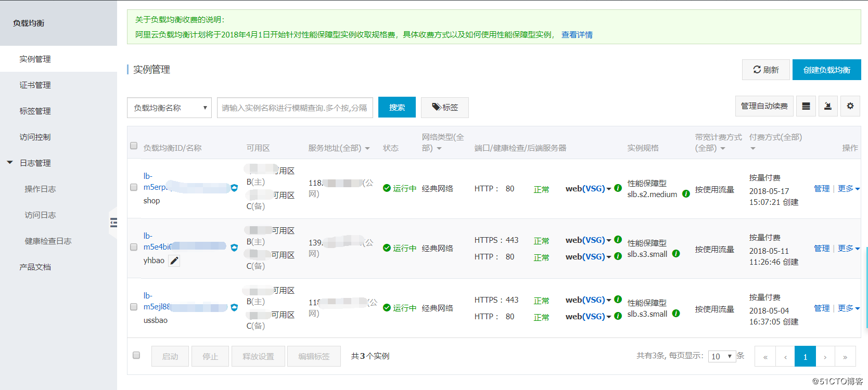Click the shield icon on yhbao instance
The image size is (868, 390).
[x=234, y=248]
